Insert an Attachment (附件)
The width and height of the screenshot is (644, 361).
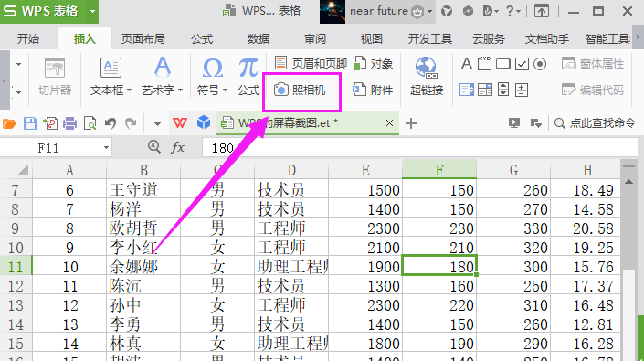[373, 90]
